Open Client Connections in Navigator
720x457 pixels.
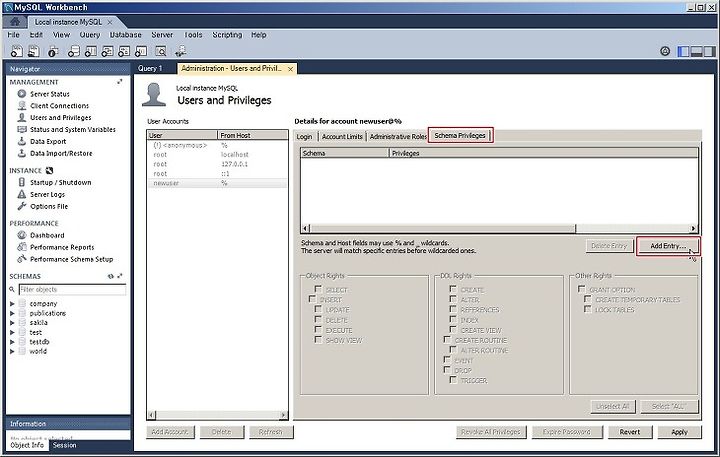(x=59, y=106)
